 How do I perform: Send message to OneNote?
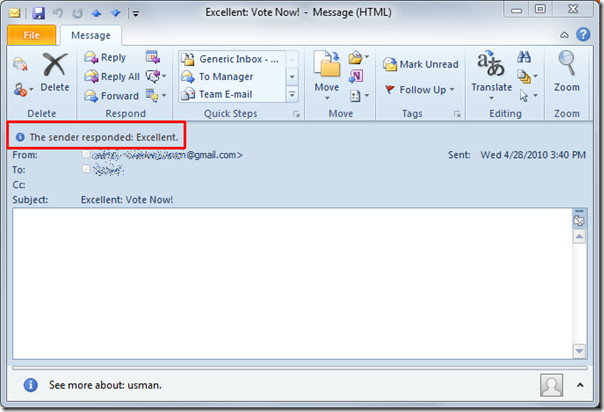click(x=356, y=76)
